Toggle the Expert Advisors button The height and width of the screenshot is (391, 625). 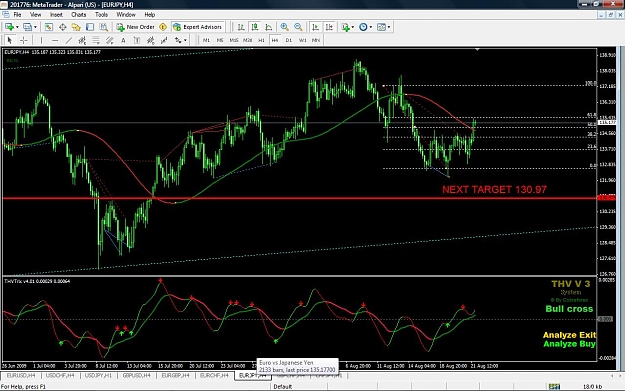pos(197,27)
